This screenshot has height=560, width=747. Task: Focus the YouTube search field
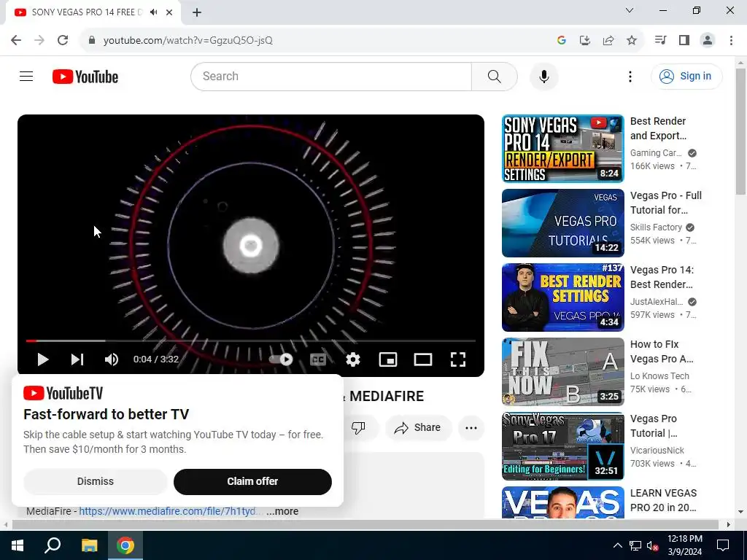point(331,76)
